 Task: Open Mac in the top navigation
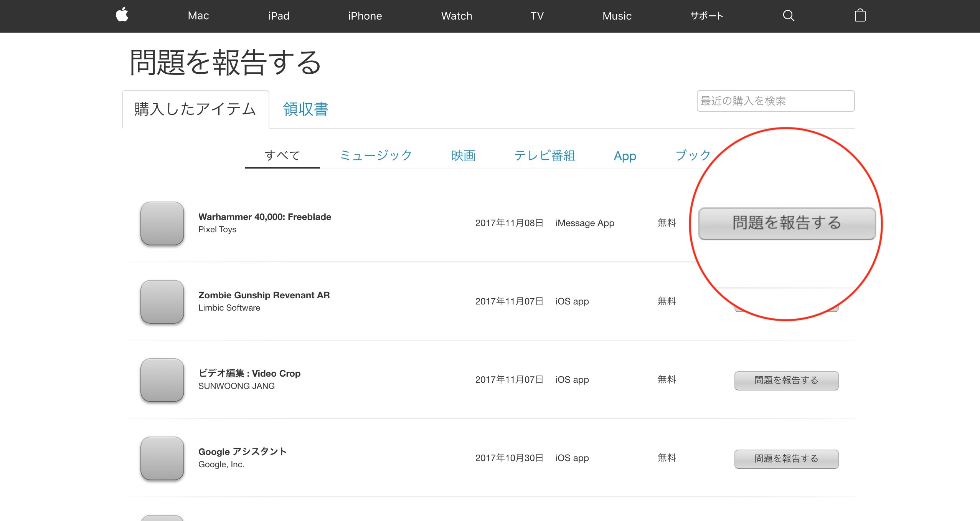(198, 16)
